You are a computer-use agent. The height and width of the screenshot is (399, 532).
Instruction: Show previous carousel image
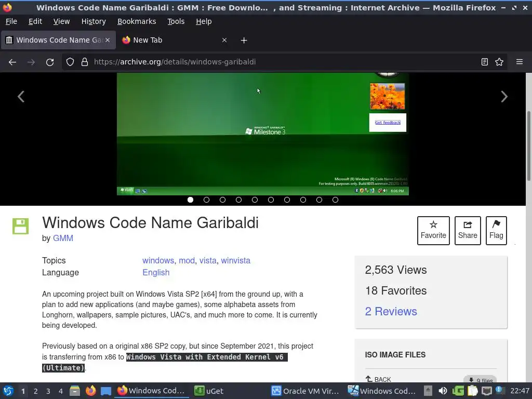tap(21, 97)
